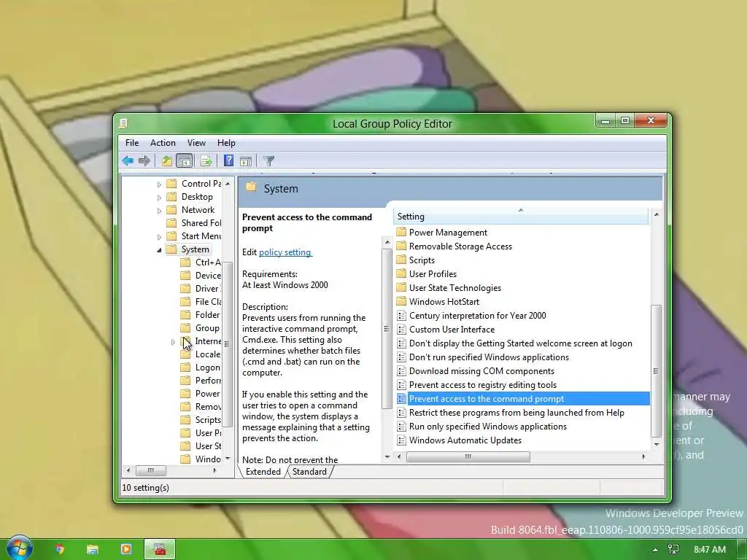The width and height of the screenshot is (747, 560).
Task: Select 'Prevent access to registry editing tools'
Action: [x=483, y=385]
